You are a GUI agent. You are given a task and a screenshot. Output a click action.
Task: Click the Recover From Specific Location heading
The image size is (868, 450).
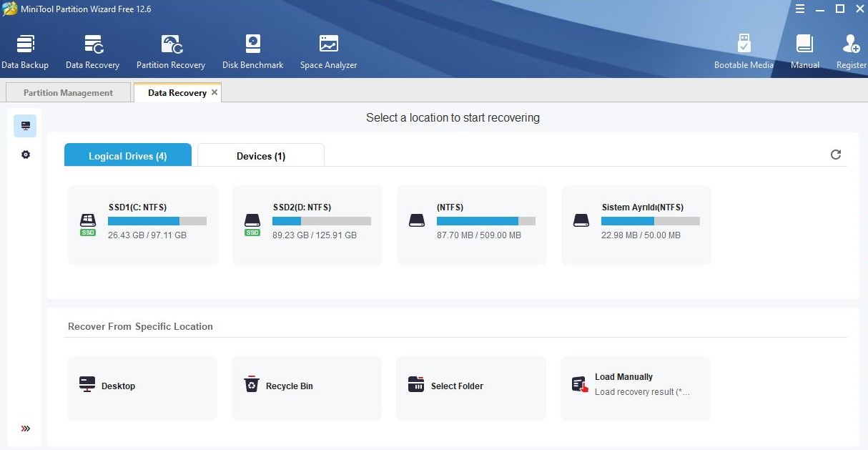140,326
